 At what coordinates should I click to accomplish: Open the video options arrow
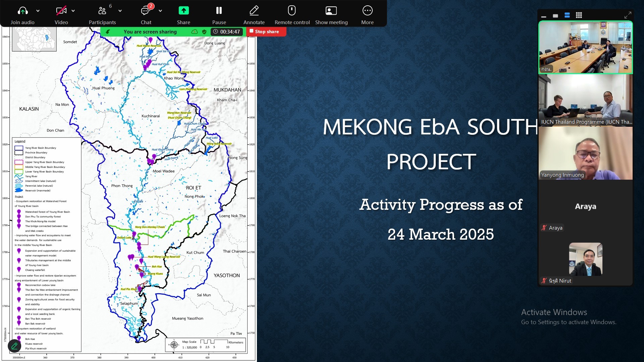[x=73, y=11]
